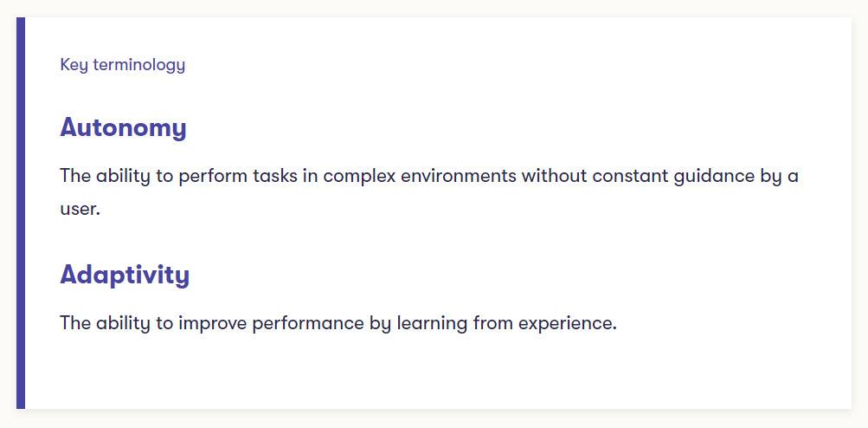Click the word "experience." in Adaptivity definition

tap(568, 323)
